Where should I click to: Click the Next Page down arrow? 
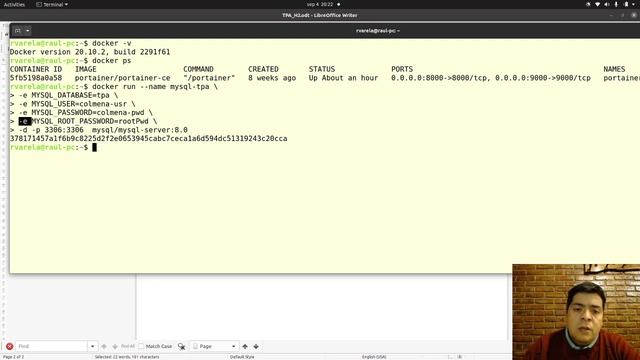(x=256, y=346)
